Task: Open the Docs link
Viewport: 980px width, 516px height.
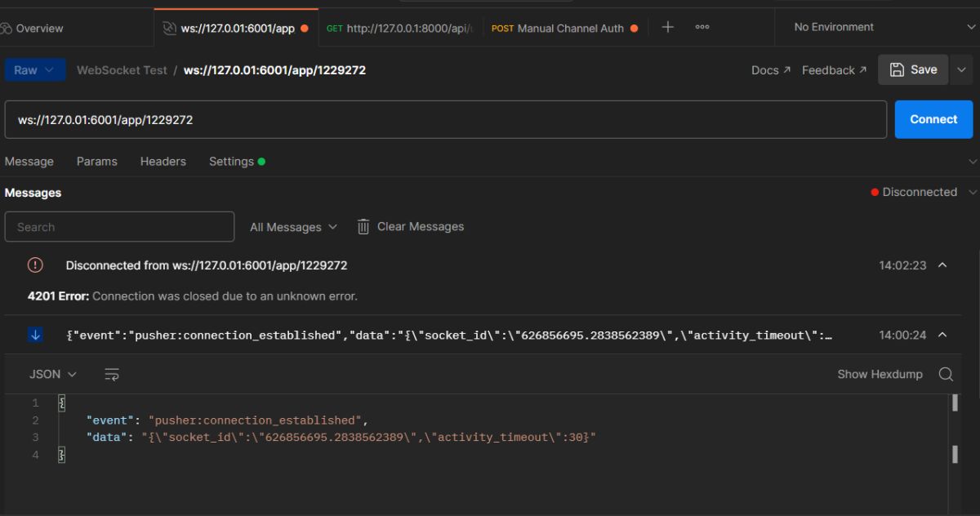Action: [x=771, y=70]
